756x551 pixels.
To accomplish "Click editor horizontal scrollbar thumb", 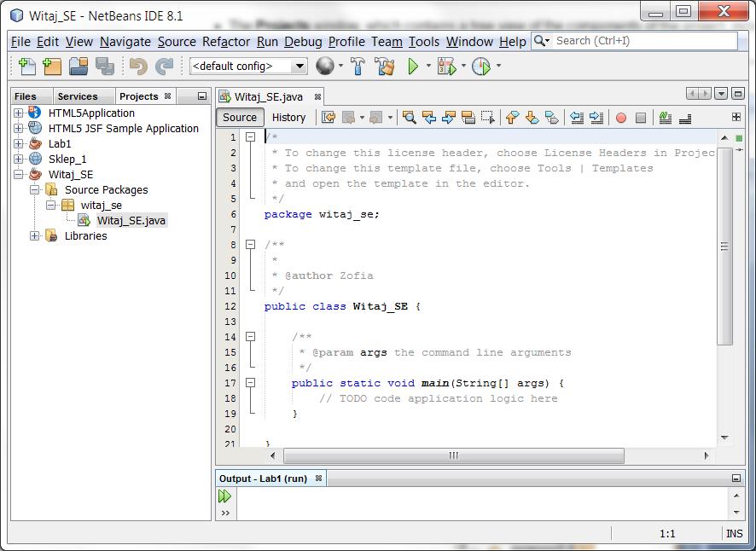I will 454,455.
